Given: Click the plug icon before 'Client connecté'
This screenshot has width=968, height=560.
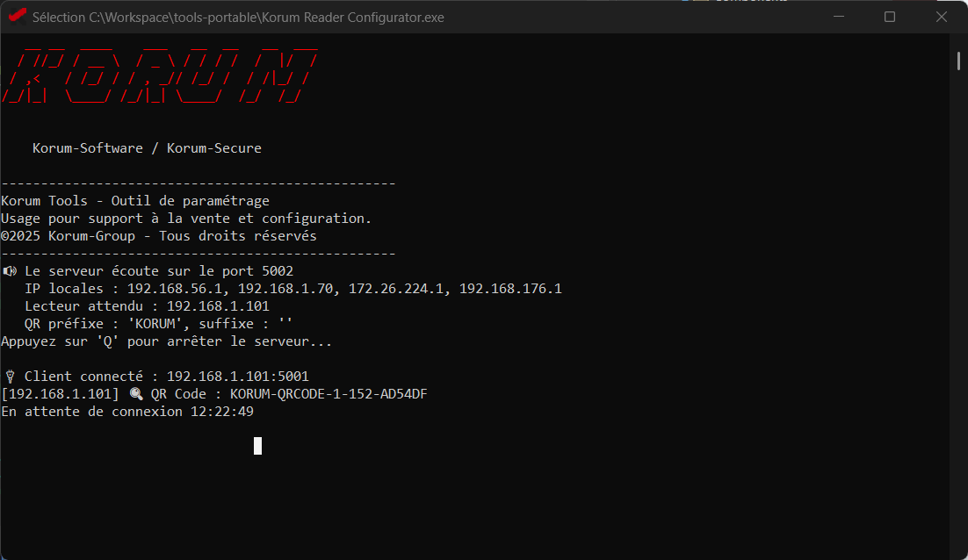Looking at the screenshot, I should pyautogui.click(x=10, y=377).
